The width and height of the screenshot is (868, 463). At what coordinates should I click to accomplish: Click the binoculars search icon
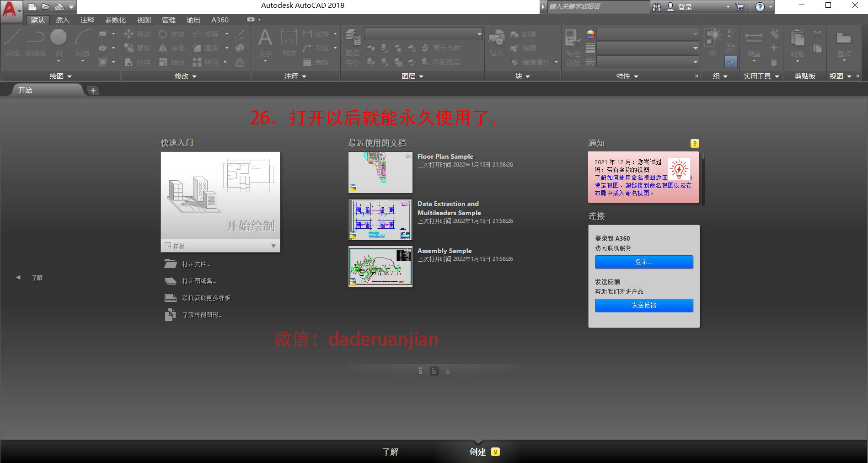657,7
